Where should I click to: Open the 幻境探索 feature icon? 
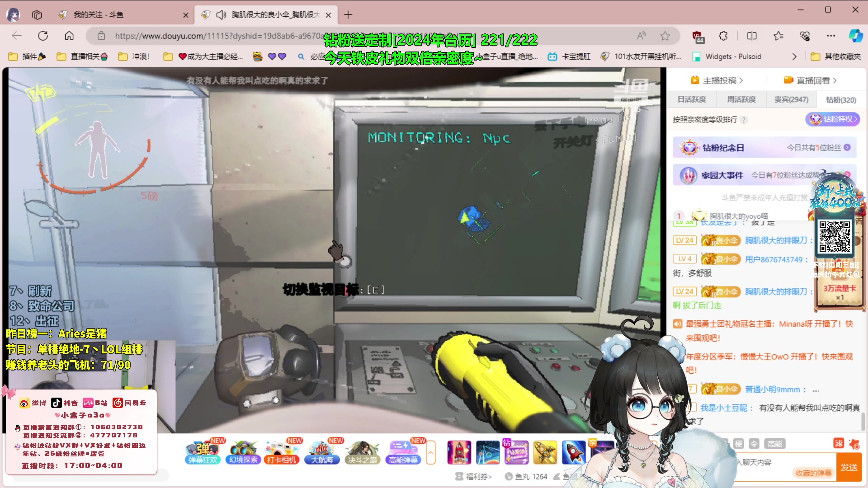pos(243,452)
